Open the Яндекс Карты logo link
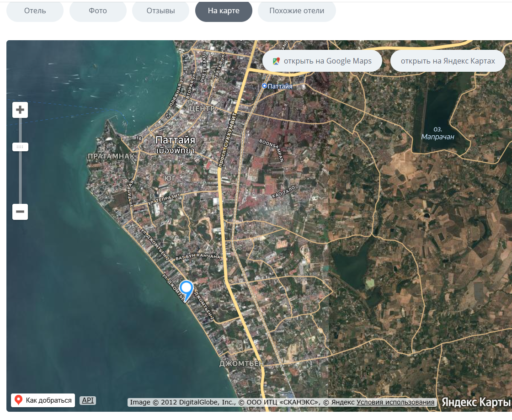512x420 pixels. pos(475,402)
